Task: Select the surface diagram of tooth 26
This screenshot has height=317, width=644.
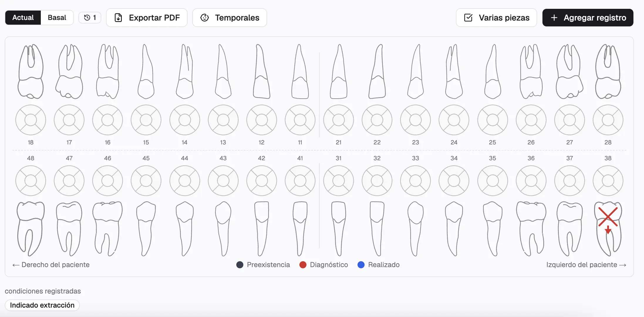Action: [x=531, y=120]
